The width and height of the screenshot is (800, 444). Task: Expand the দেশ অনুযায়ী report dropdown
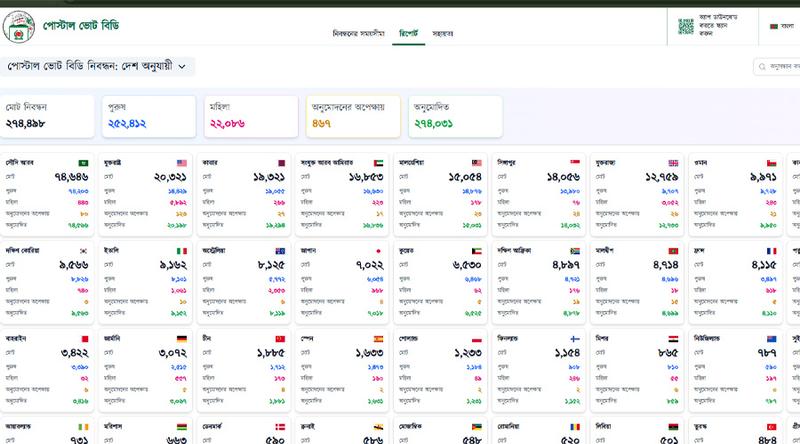[182, 67]
